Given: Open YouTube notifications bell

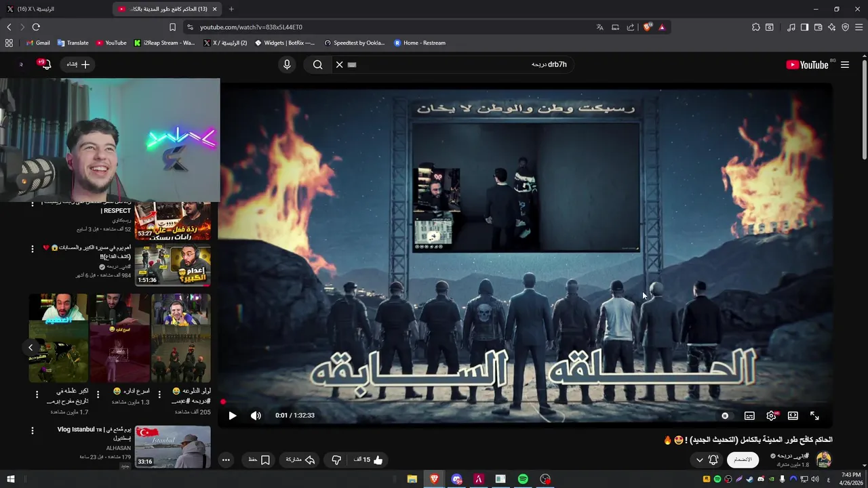Looking at the screenshot, I should (45, 64).
